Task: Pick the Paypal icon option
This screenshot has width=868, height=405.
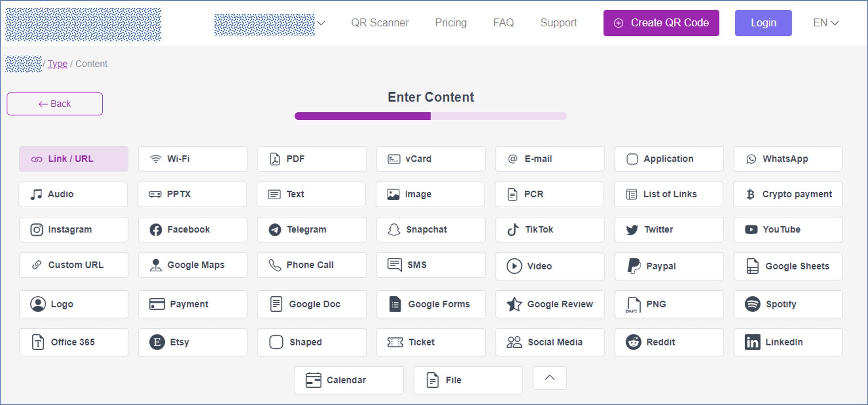Action: 633,266
